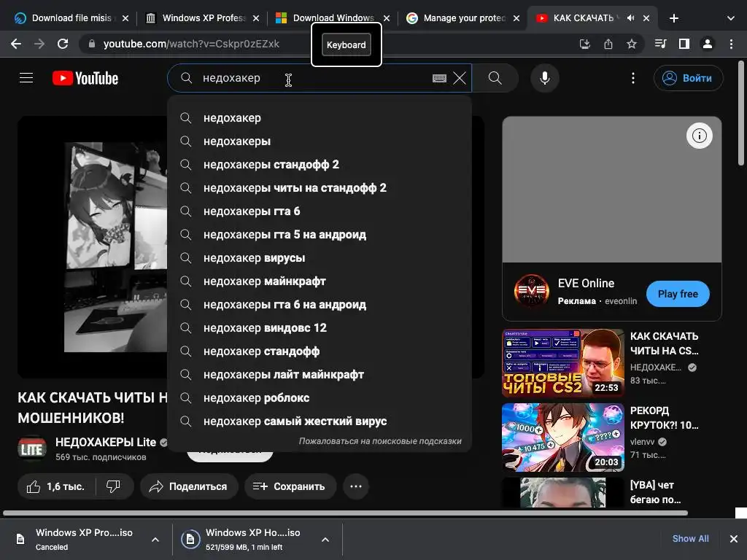Click the magnifier search button
The height and width of the screenshot is (560, 747).
click(495, 78)
